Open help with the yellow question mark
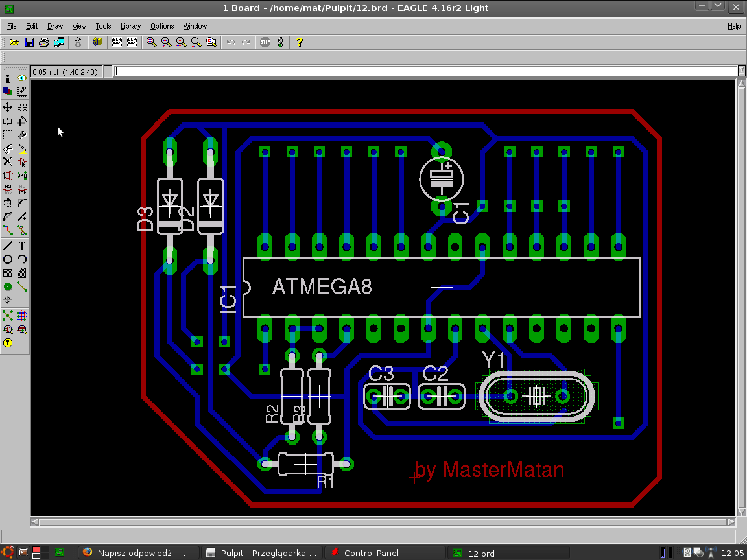Image resolution: width=747 pixels, height=560 pixels. pyautogui.click(x=299, y=42)
